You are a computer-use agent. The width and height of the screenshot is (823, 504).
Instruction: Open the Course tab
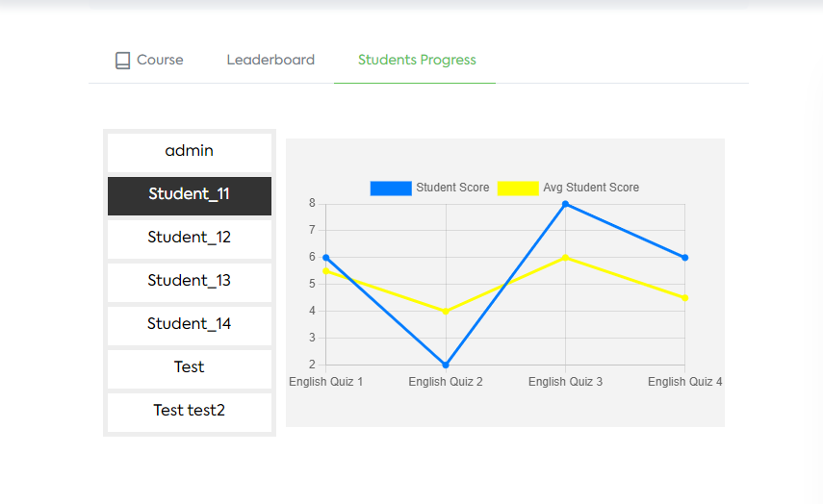149,61
